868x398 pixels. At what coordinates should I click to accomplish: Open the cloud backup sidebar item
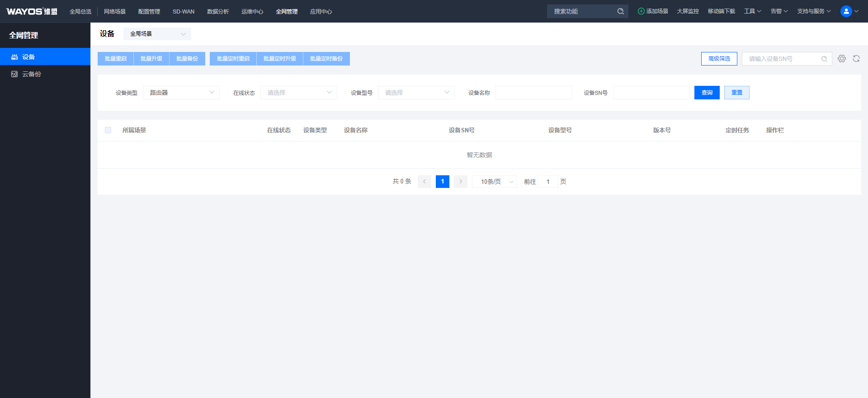32,74
